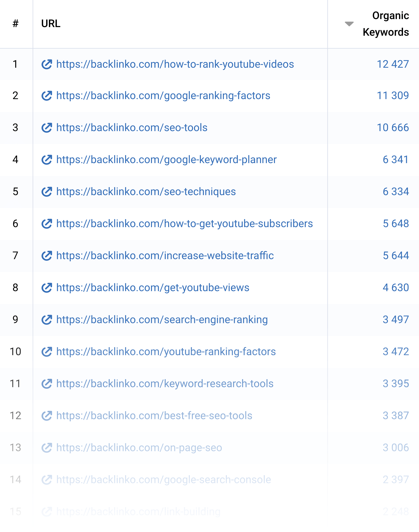Open external link icon for on-page-seo
This screenshot has width=419, height=532.
pyautogui.click(x=47, y=448)
